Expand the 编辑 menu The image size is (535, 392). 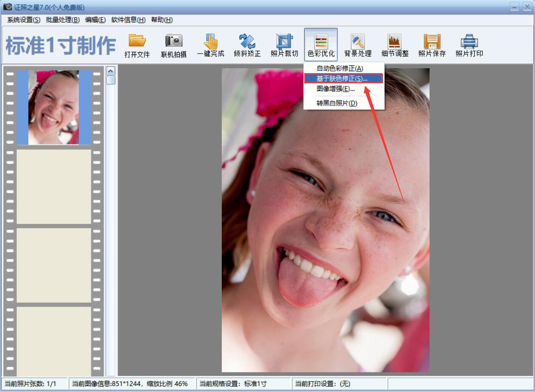(95, 20)
